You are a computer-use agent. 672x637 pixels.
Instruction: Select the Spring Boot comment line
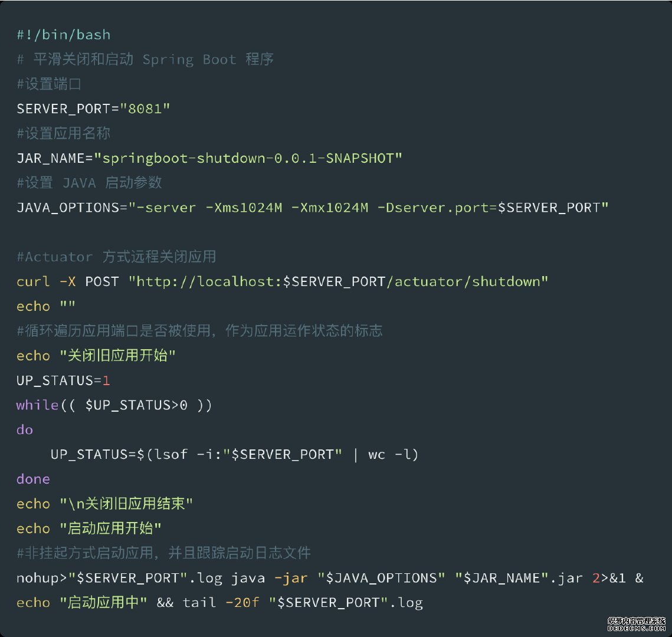tap(145, 59)
